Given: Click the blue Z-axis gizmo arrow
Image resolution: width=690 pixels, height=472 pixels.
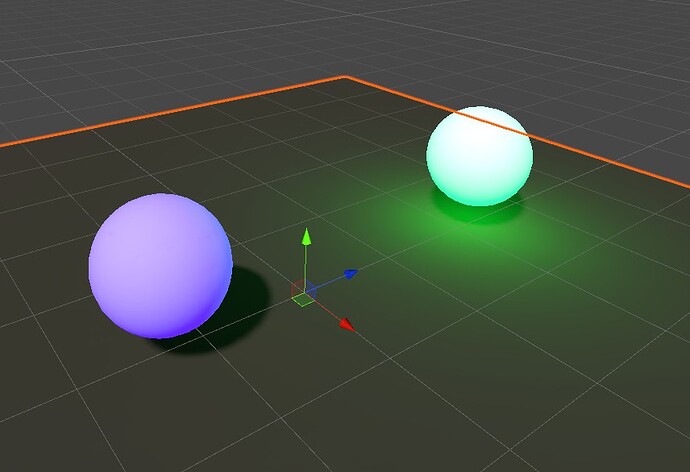Looking at the screenshot, I should tap(351, 274).
